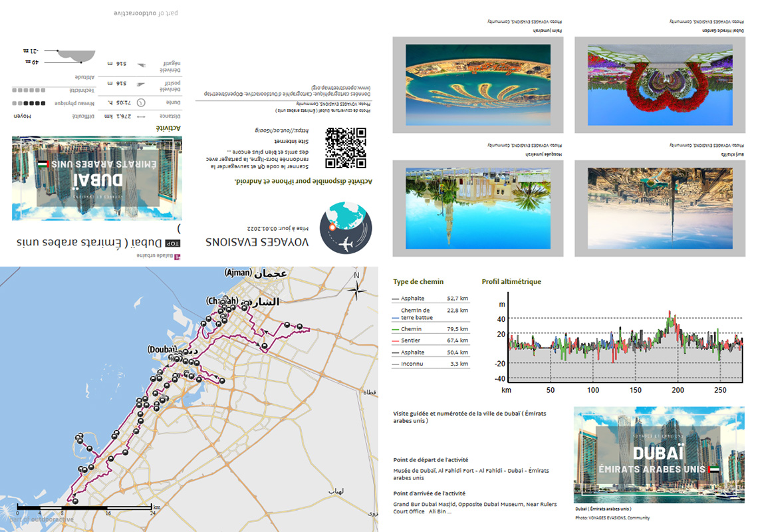Select the 'Mise à jour: 03.01.2022' date
This screenshot has height=532, width=758.
tap(277, 228)
